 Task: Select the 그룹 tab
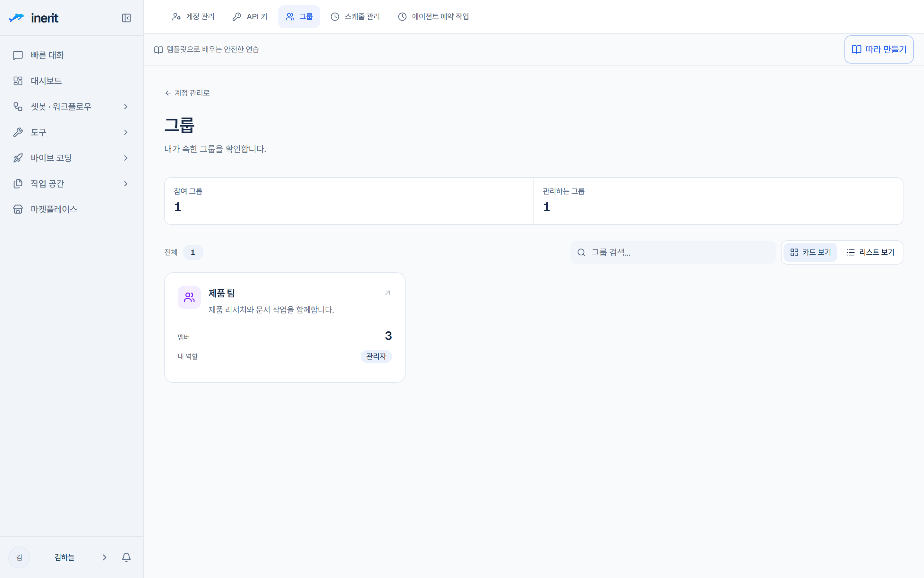click(x=299, y=16)
